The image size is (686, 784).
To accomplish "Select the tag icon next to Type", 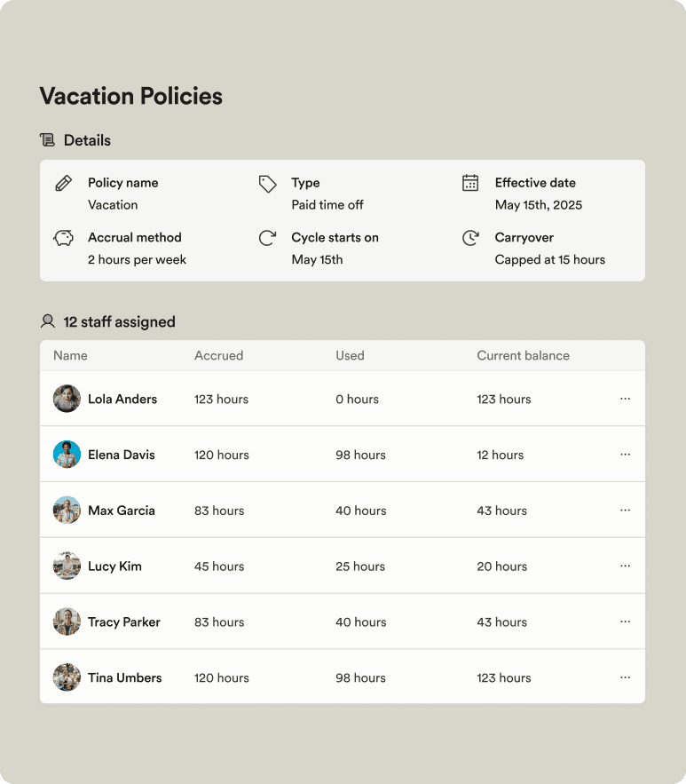I will pyautogui.click(x=268, y=183).
